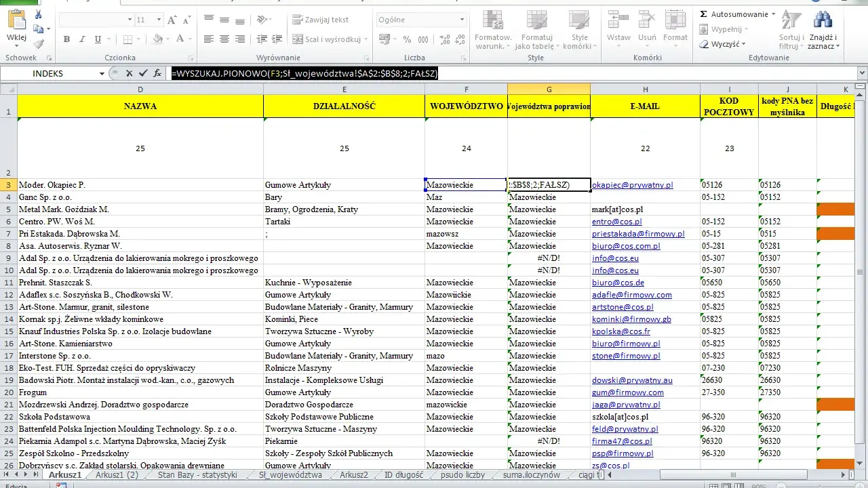This screenshot has width=868, height=488.
Task: Expand the font size dropdown
Action: pos(157,20)
